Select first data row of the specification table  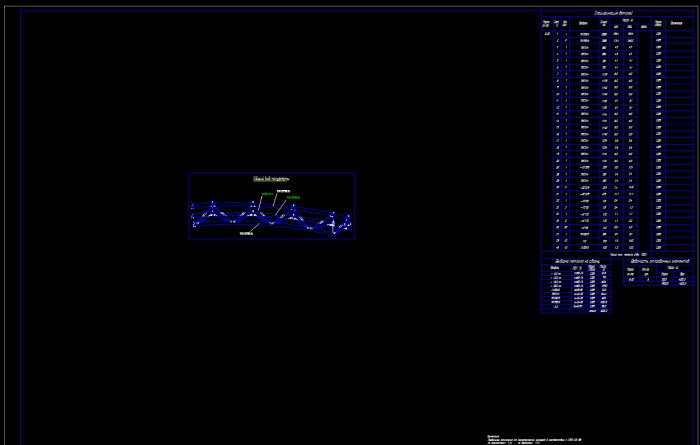[x=618, y=34]
